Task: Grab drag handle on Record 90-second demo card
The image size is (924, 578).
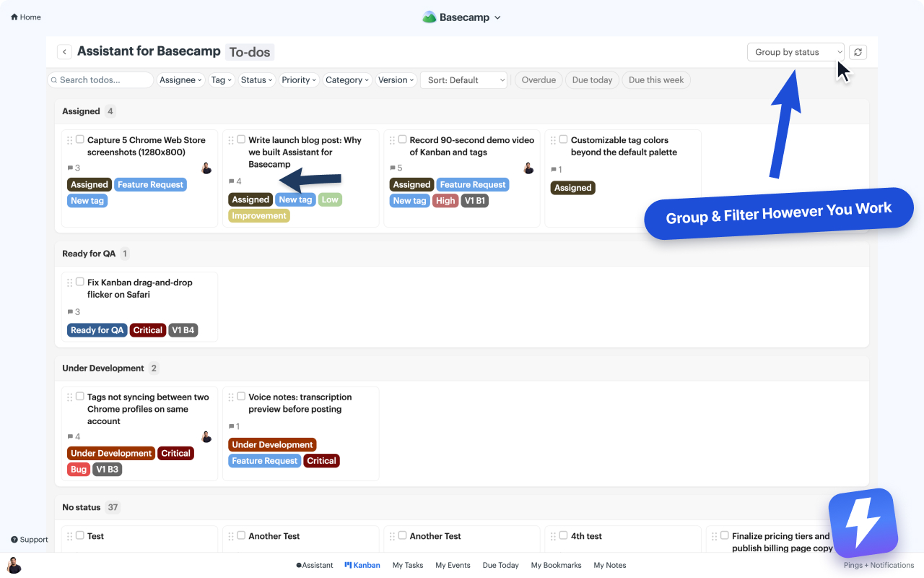Action: [x=393, y=140]
